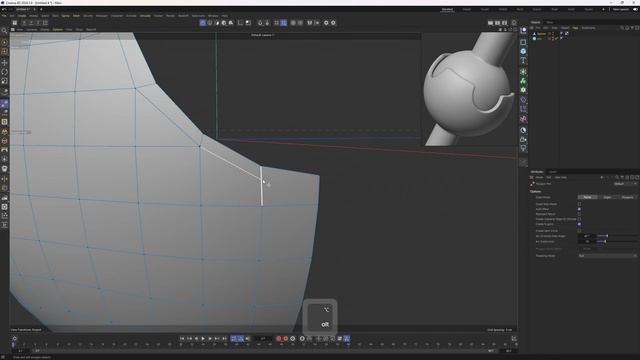The height and width of the screenshot is (360, 640).
Task: Toggle the X axis lock icon
Action: [24, 23]
